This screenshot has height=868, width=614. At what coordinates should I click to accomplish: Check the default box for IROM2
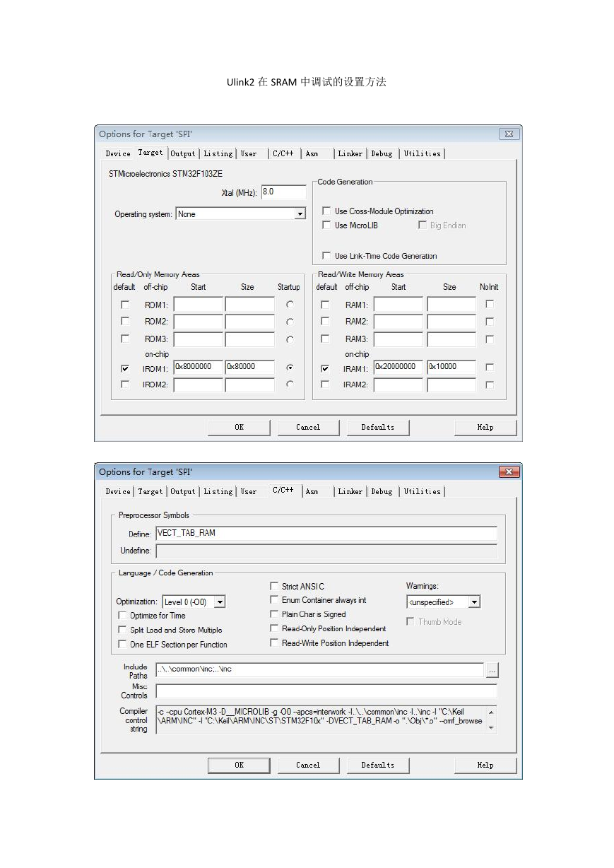[125, 385]
